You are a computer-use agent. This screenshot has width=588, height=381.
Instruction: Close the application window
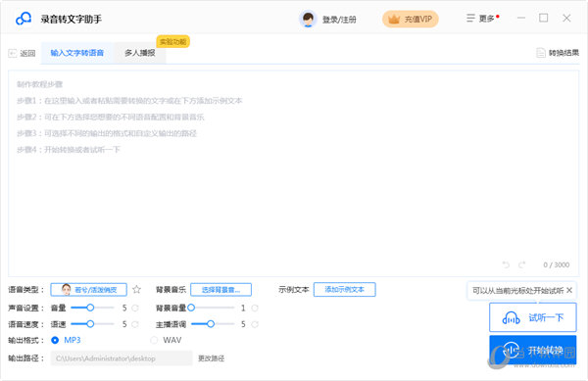tap(566, 18)
